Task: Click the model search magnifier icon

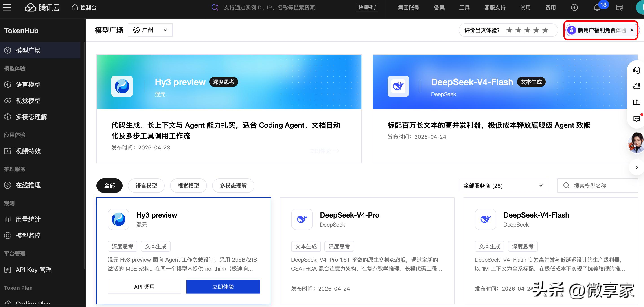Action: point(566,186)
